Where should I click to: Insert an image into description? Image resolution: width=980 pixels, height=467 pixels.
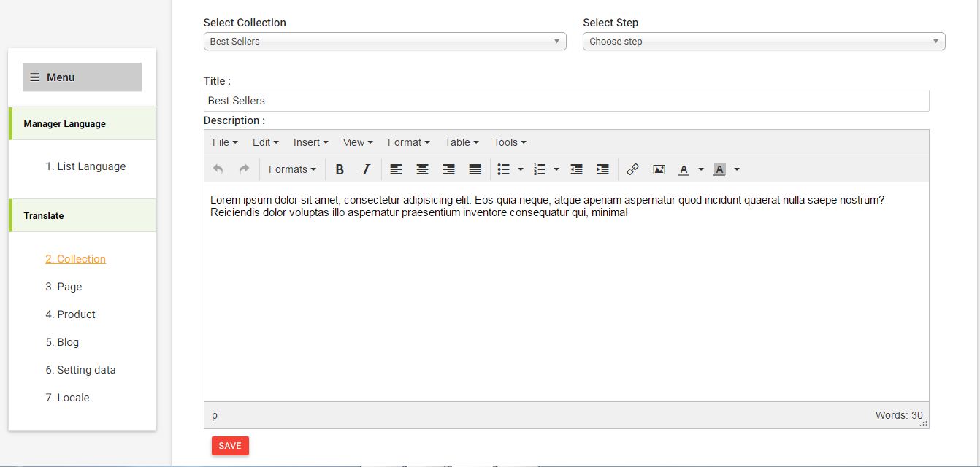659,169
